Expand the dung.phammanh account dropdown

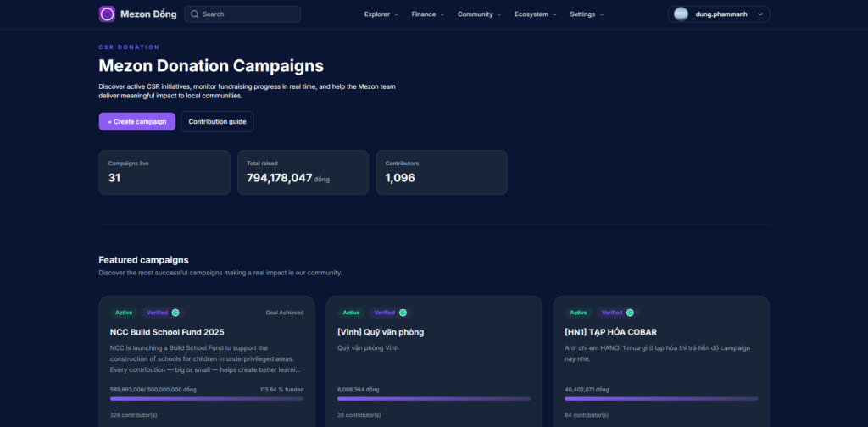click(x=759, y=14)
